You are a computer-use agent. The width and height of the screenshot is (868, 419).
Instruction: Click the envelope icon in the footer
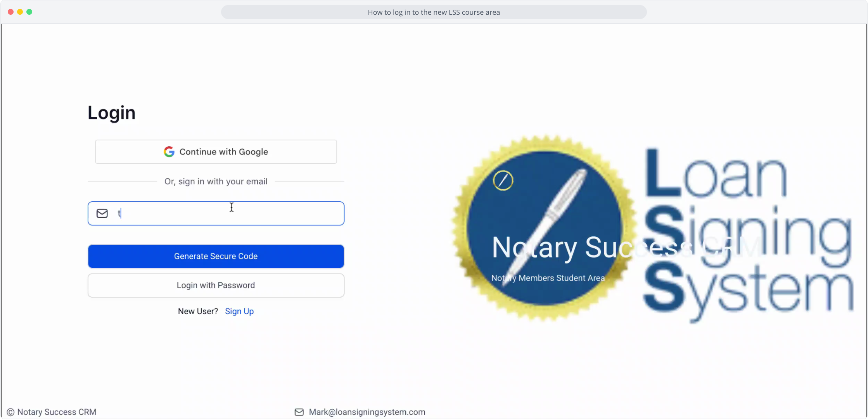(299, 412)
